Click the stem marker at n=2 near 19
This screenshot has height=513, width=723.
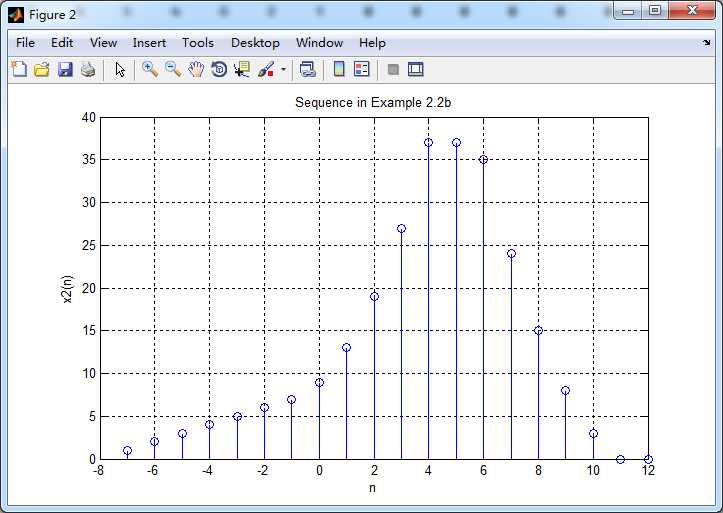[374, 296]
